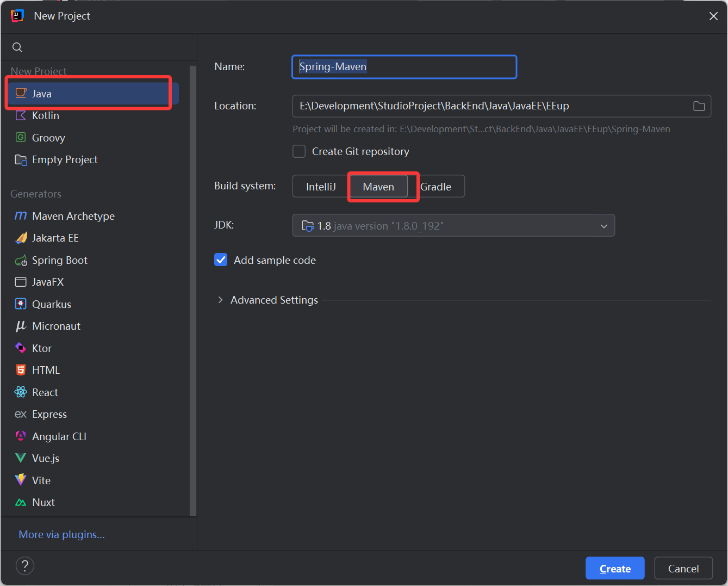Click the HTML5 shield icon
Viewport: 728px width, 586px height.
[x=21, y=370]
